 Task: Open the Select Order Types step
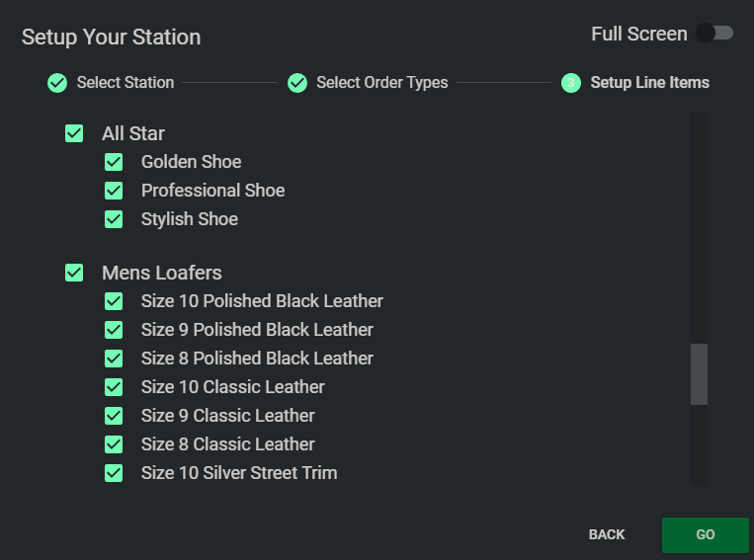(381, 83)
